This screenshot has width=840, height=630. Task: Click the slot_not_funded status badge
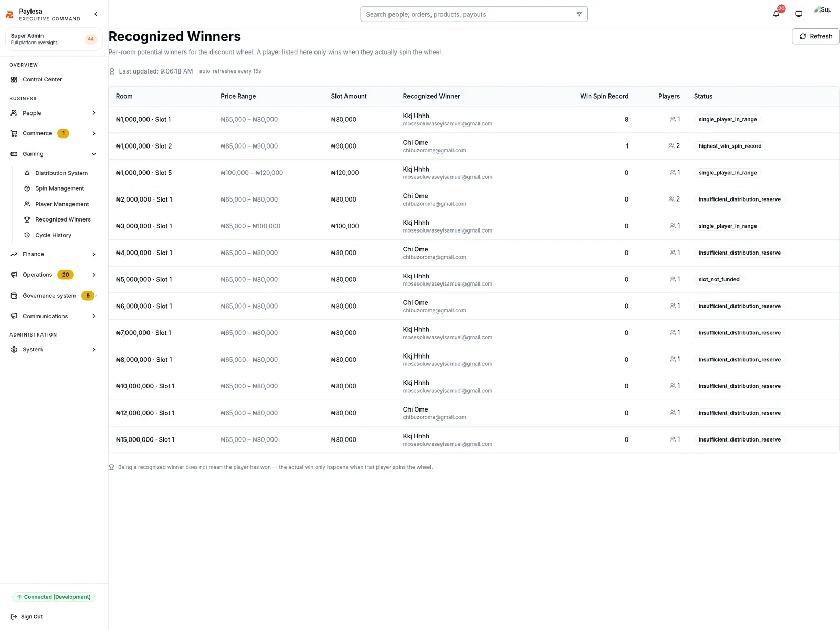[719, 279]
